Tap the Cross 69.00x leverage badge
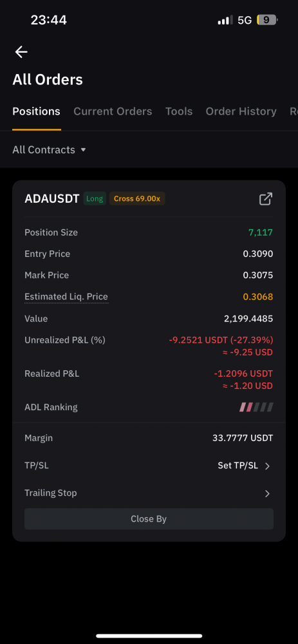Screen dimensions: 298x644 [137, 199]
